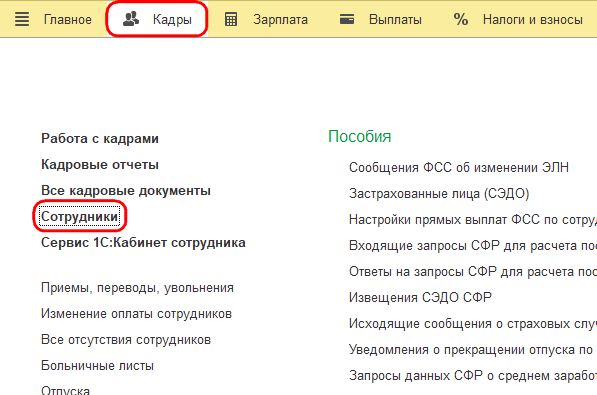Screen dimensions: 597x395
Task: Click the Выплаты card icon
Action: pos(347,19)
